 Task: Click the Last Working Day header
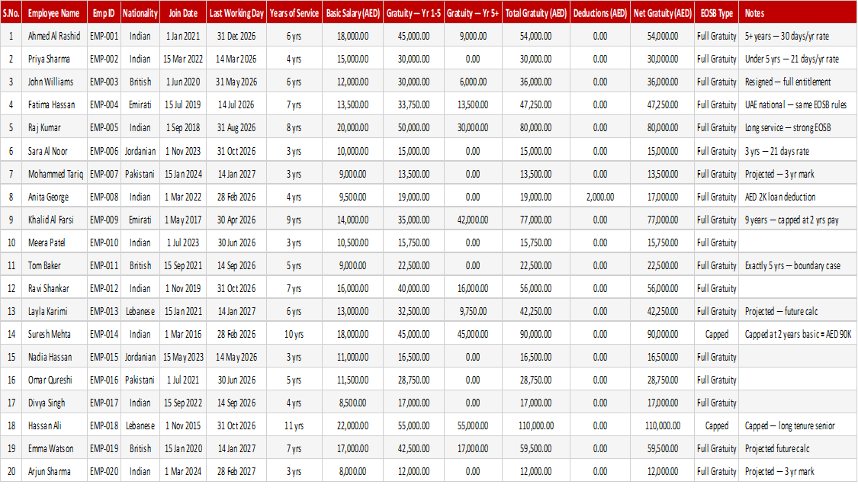[236, 13]
